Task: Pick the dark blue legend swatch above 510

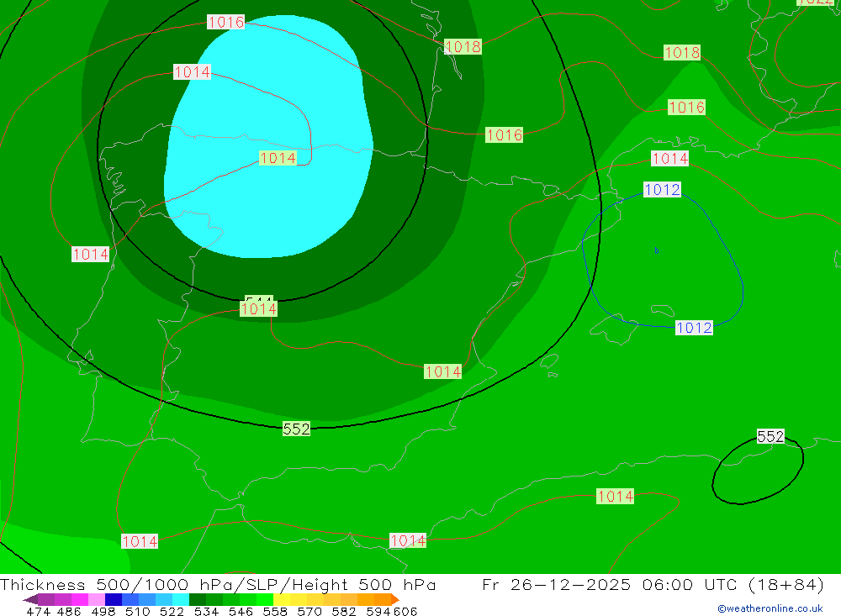Action: (114, 599)
